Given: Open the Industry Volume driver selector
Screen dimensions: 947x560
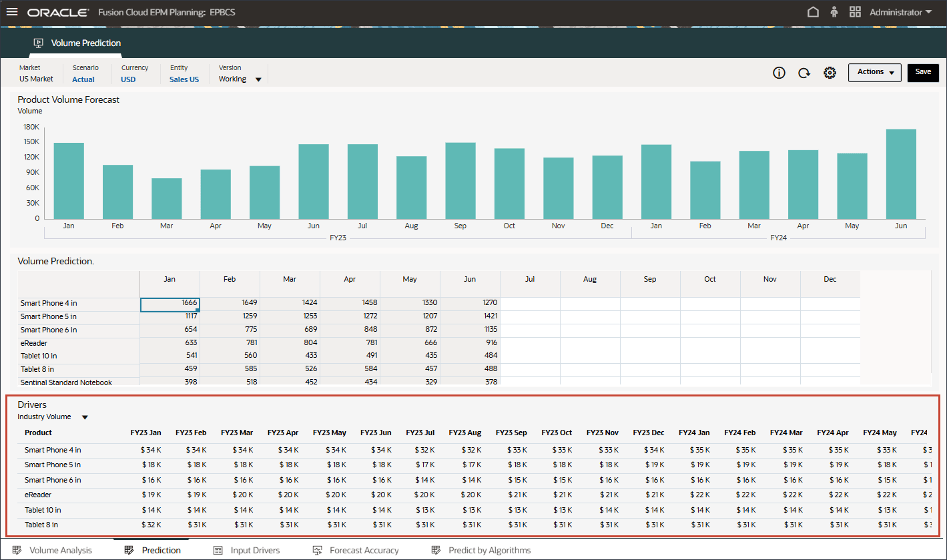Looking at the screenshot, I should click(85, 417).
